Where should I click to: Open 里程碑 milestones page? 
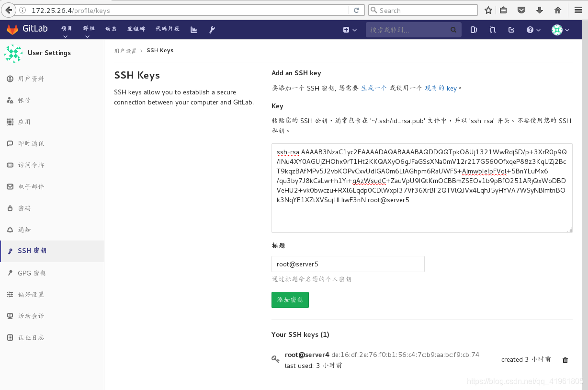[136, 29]
